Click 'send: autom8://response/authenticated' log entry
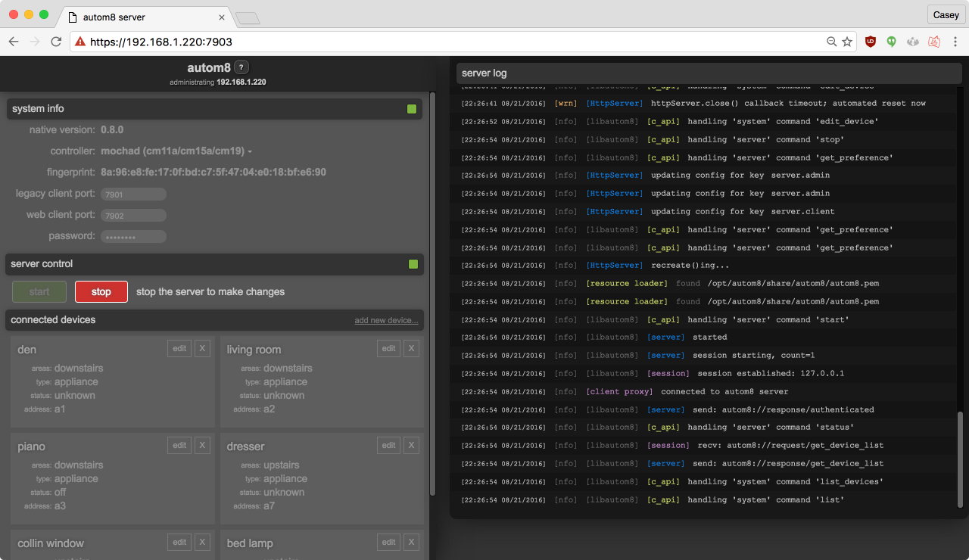The width and height of the screenshot is (969, 560). pos(709,409)
